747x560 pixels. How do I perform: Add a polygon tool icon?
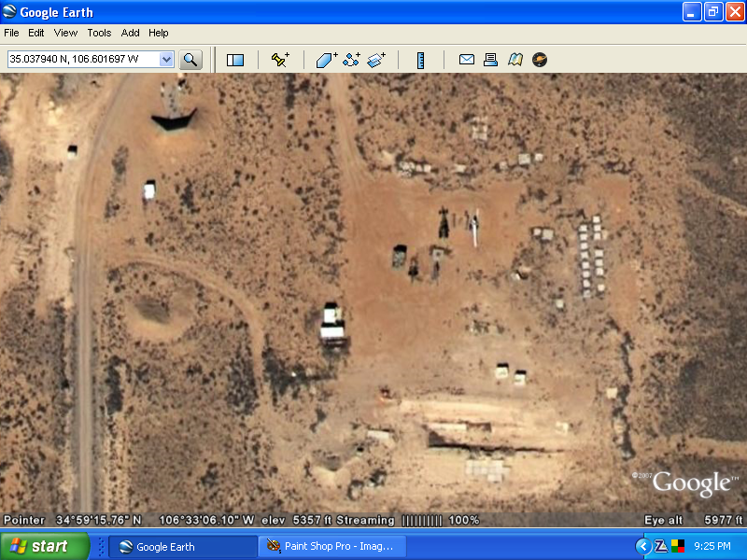(x=327, y=60)
